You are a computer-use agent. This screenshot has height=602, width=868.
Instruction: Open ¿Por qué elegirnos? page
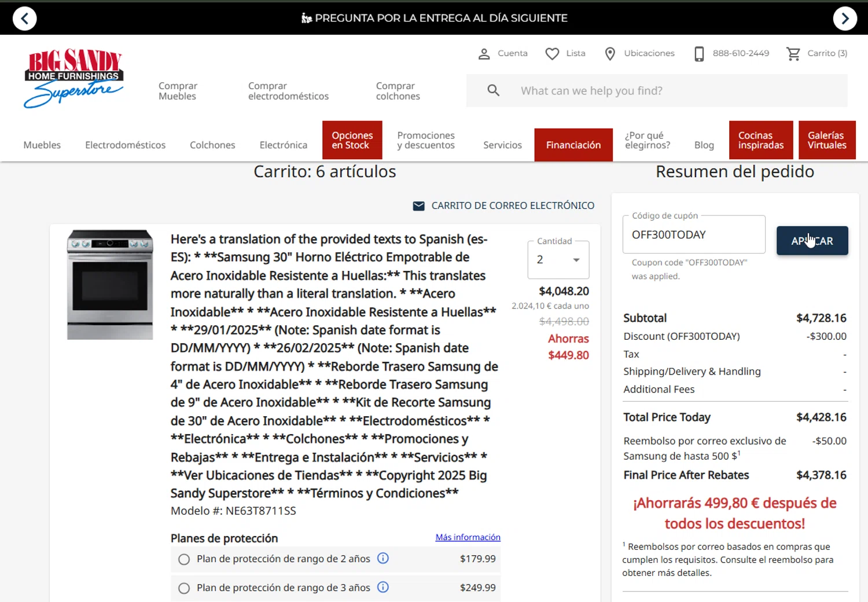pyautogui.click(x=648, y=140)
